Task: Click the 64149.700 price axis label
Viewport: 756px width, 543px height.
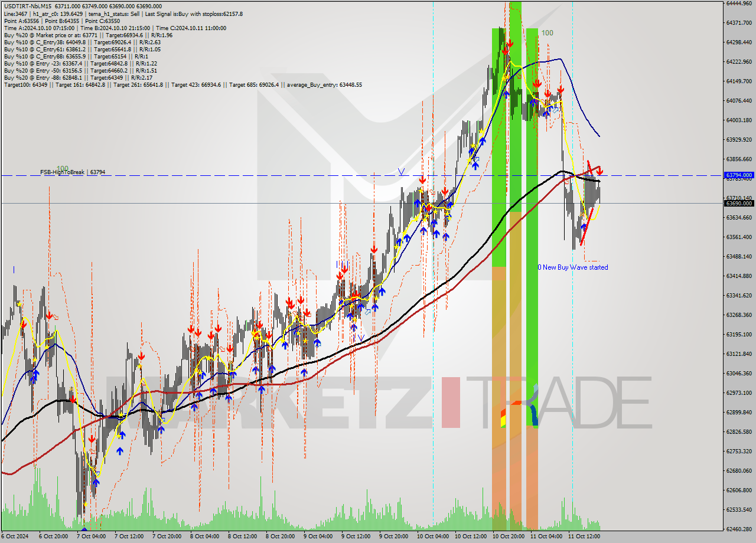Action: point(739,81)
